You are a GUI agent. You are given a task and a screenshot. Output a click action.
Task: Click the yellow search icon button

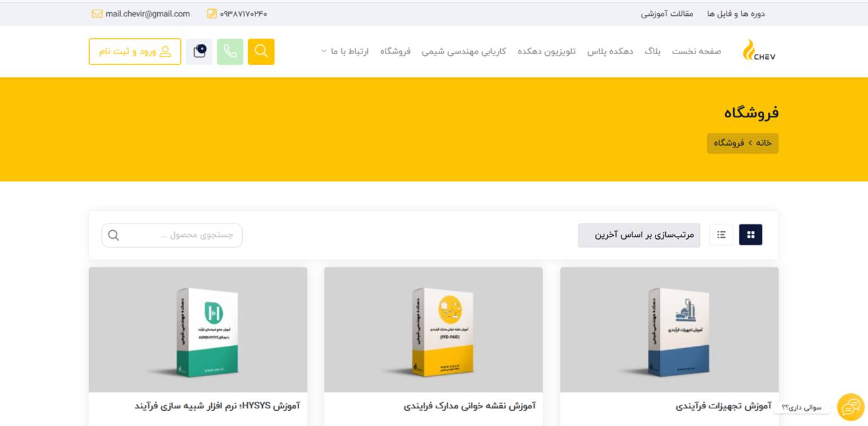pyautogui.click(x=261, y=52)
